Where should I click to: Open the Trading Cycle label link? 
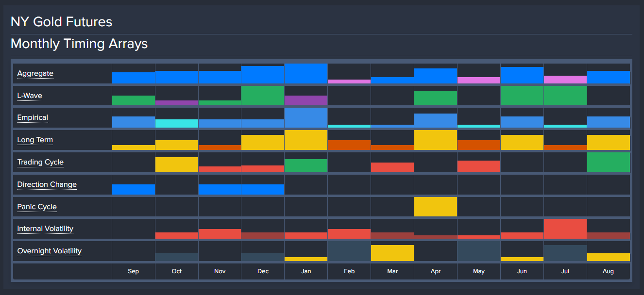(40, 163)
